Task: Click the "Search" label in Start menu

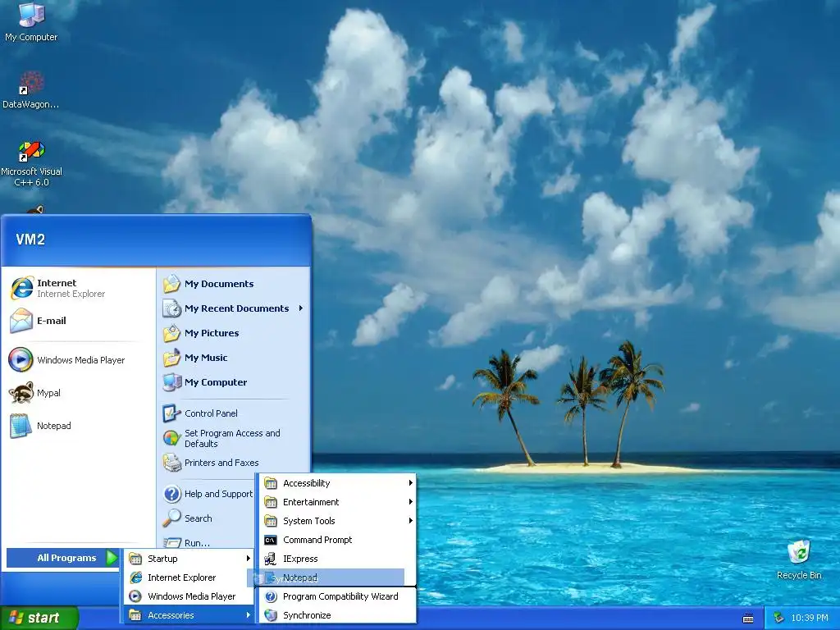Action: coord(199,518)
